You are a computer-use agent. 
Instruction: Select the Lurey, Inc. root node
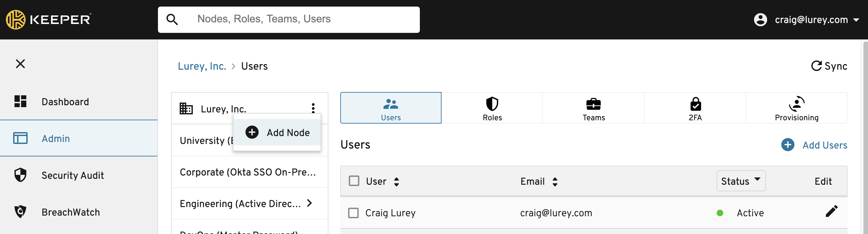tap(223, 109)
